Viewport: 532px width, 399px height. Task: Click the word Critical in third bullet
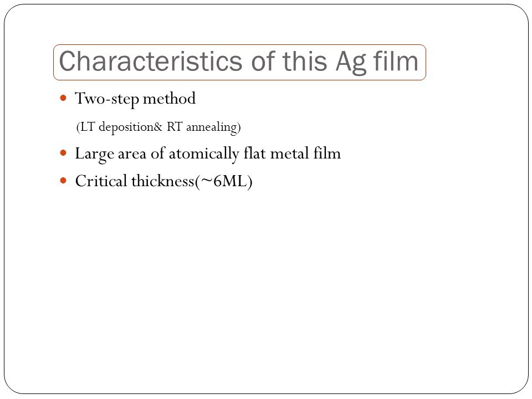point(101,181)
